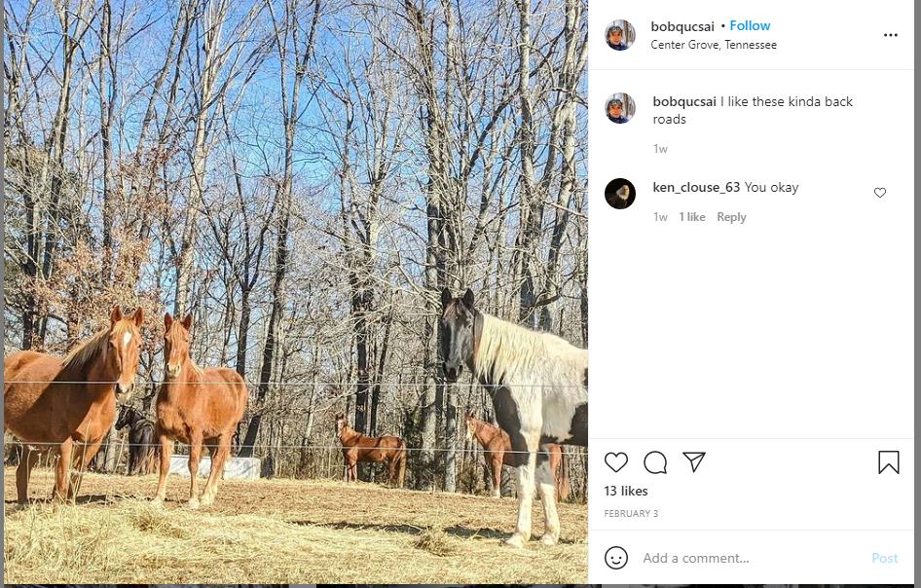Save the post with the bookmark icon

coord(888,462)
